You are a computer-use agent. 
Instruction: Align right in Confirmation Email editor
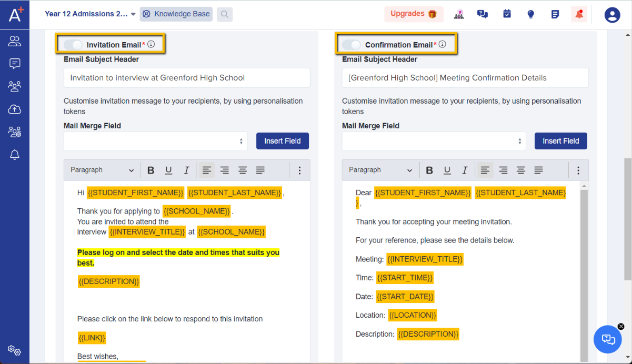coord(503,170)
